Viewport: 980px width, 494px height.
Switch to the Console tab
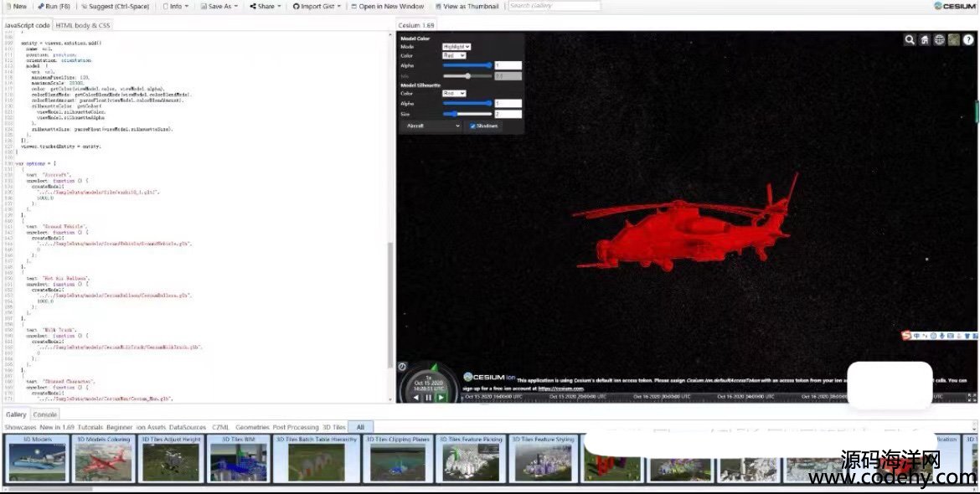pos(45,414)
